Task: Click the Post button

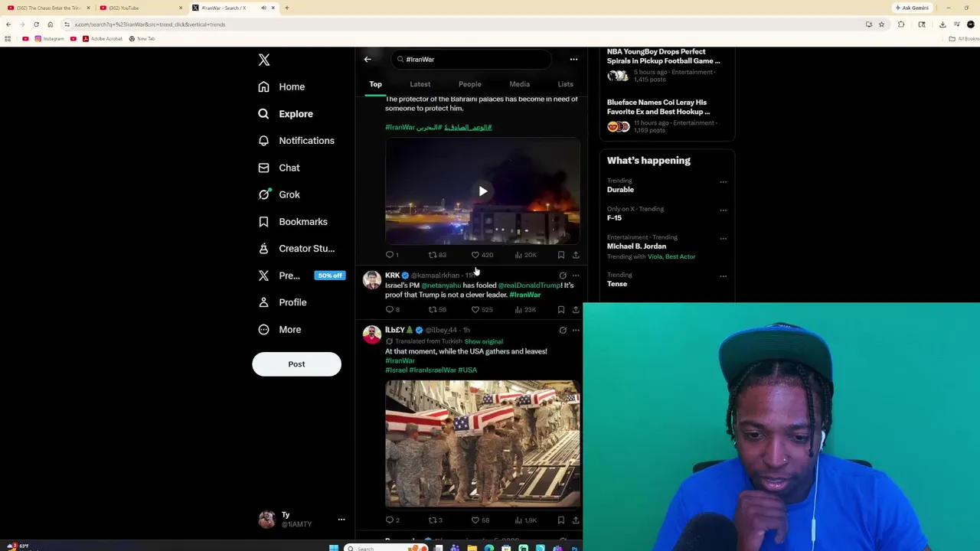Action: pos(296,364)
